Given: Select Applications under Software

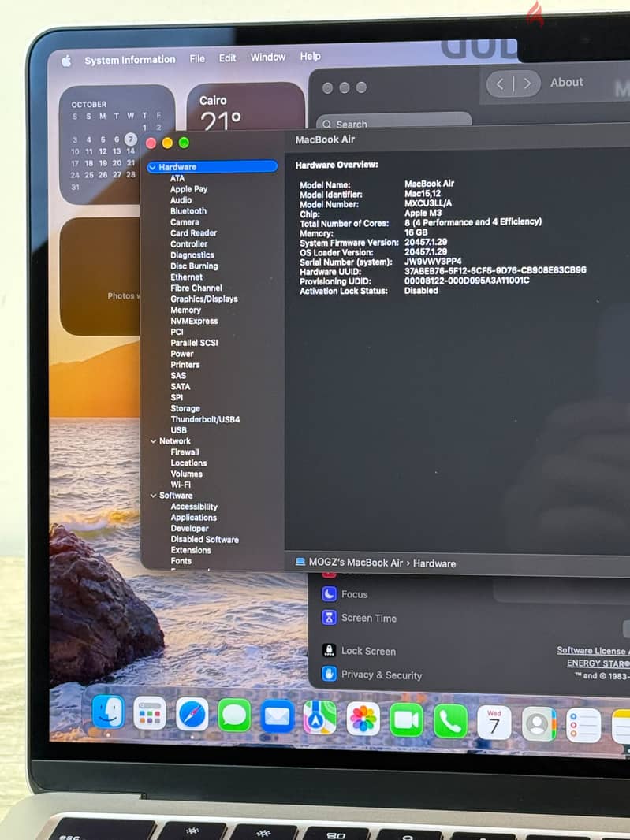Looking at the screenshot, I should (193, 518).
